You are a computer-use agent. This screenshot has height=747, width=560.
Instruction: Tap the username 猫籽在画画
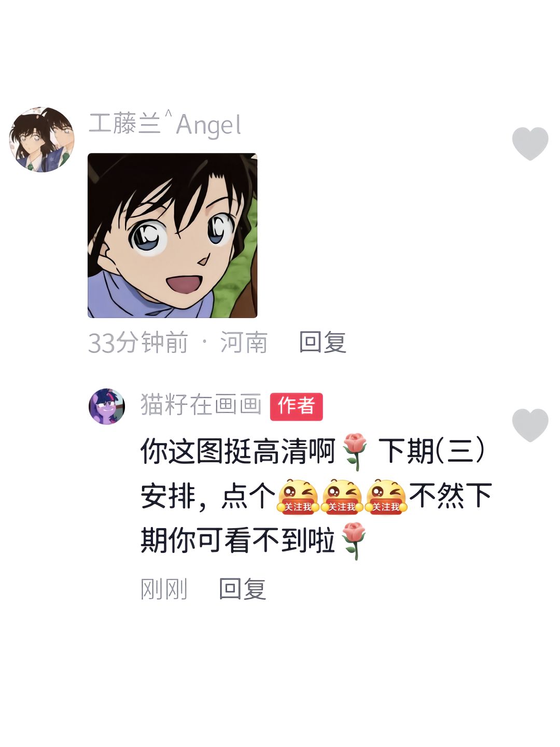[201, 405]
